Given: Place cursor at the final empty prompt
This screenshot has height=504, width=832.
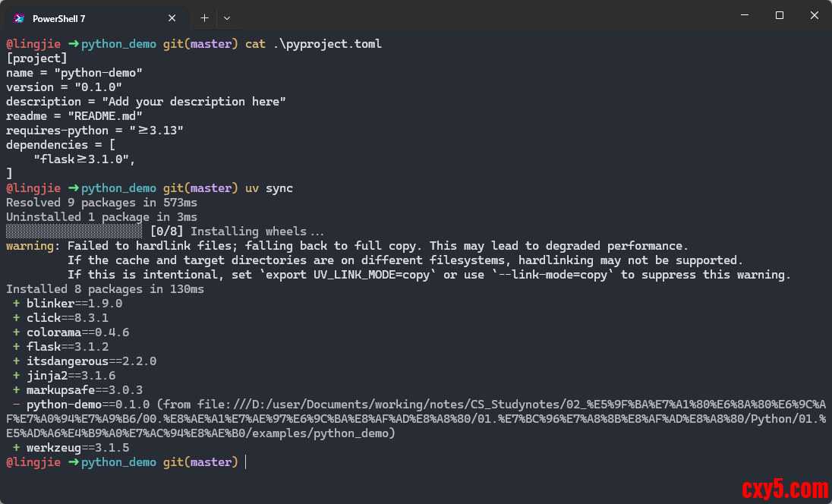Looking at the screenshot, I should click(x=246, y=462).
